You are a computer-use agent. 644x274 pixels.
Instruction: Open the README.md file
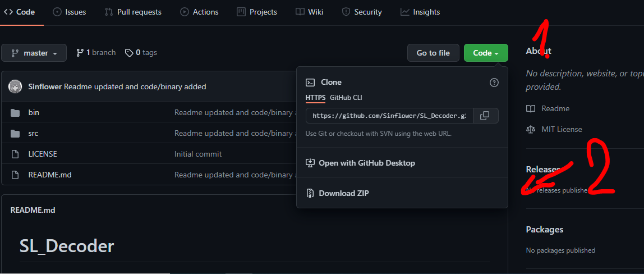[50, 175]
